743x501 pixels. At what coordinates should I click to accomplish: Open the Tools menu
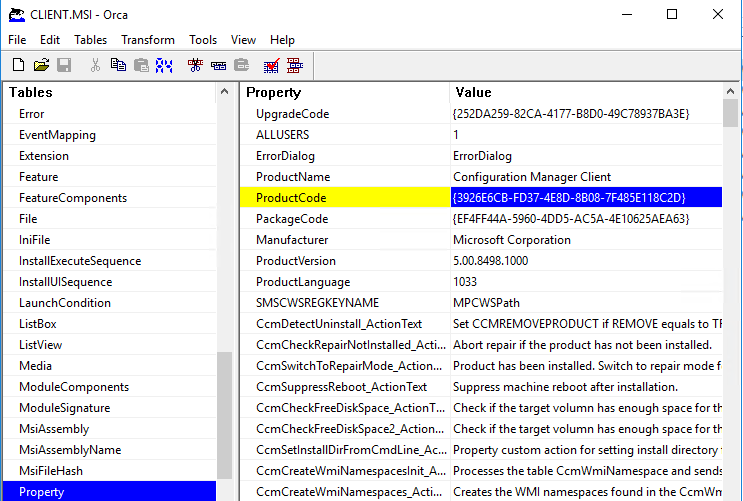203,40
